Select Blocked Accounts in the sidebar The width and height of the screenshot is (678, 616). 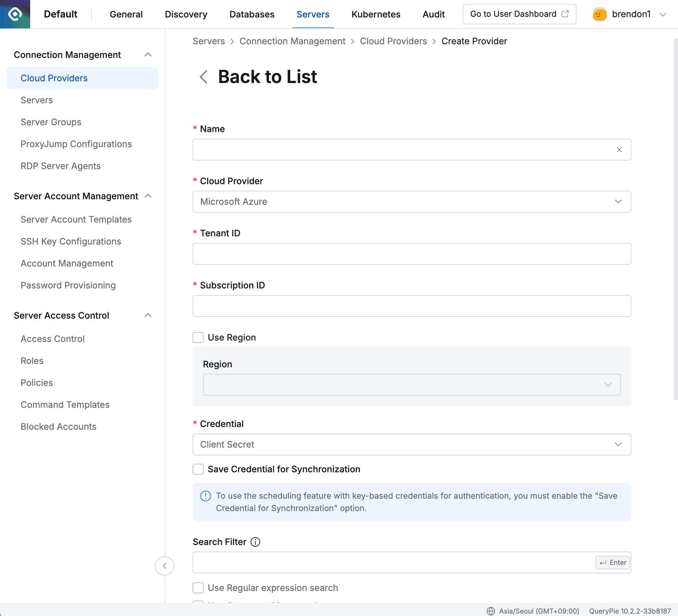58,426
